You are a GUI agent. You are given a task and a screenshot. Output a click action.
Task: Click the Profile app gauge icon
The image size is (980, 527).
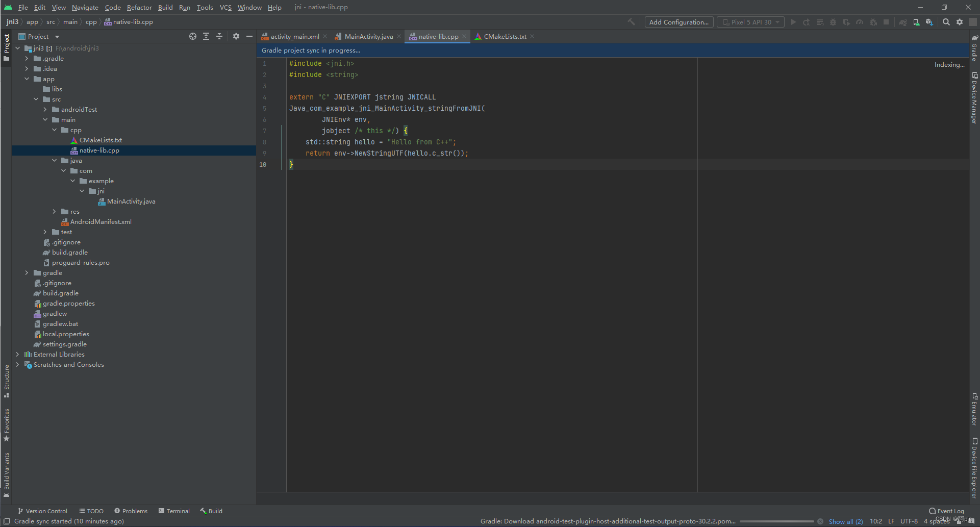tap(860, 22)
